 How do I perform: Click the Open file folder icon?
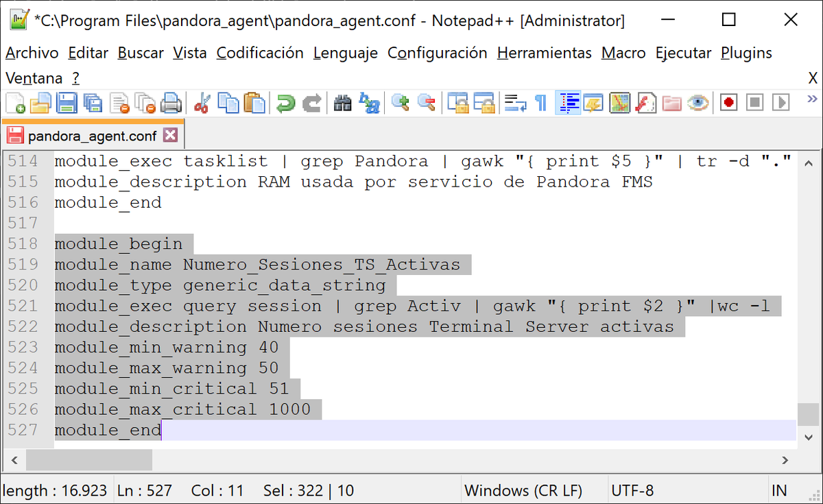pyautogui.click(x=40, y=103)
